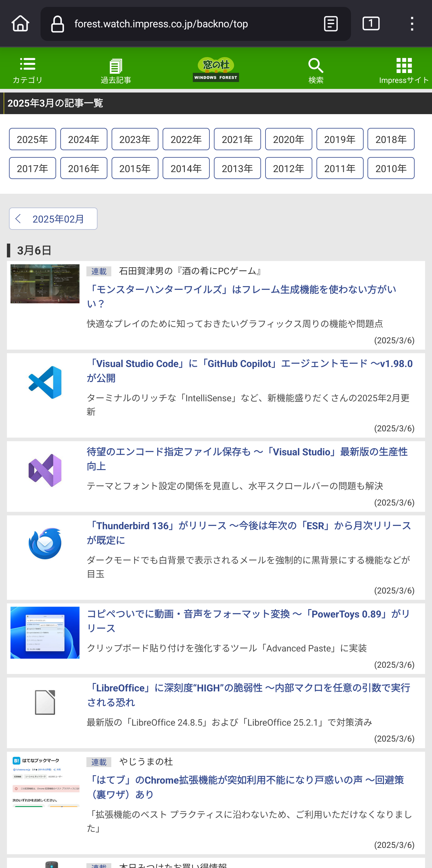432x868 pixels.
Task: Select the 2022年 year button
Action: pyautogui.click(x=186, y=139)
